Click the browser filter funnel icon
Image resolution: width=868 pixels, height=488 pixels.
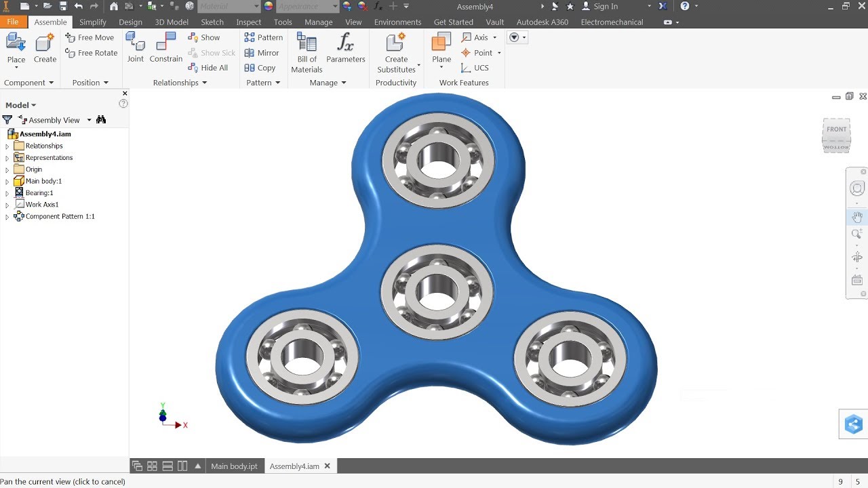click(x=7, y=119)
